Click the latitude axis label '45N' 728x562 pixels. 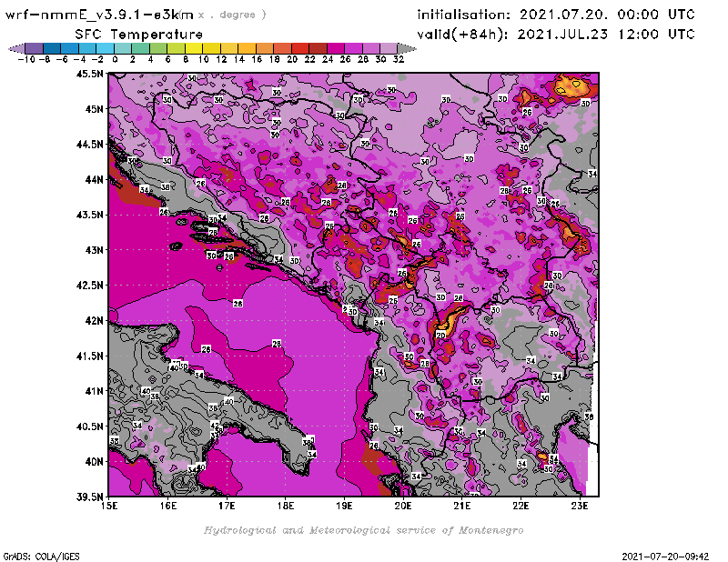[94, 109]
